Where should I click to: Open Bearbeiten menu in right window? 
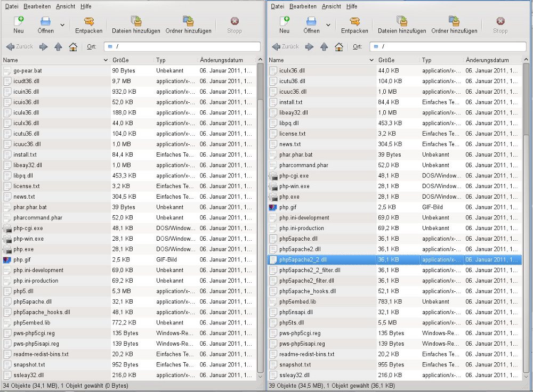(x=303, y=6)
